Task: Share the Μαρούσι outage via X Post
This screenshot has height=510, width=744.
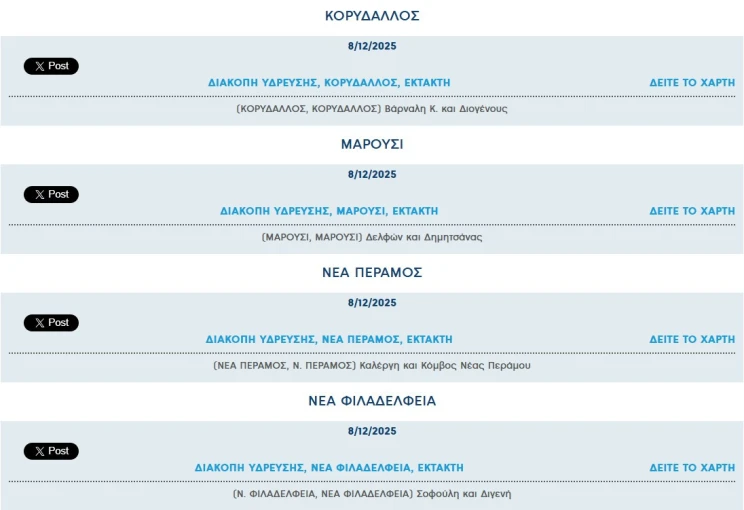Action: 51,194
